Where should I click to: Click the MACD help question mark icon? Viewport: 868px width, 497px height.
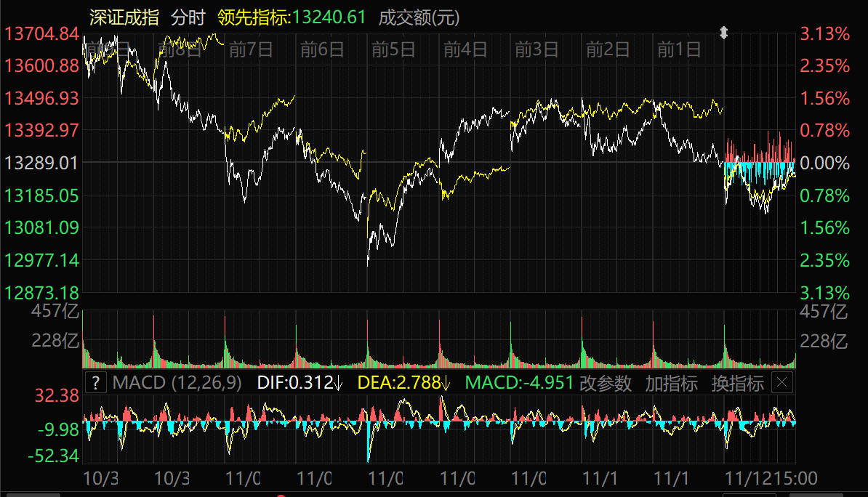pyautogui.click(x=96, y=383)
